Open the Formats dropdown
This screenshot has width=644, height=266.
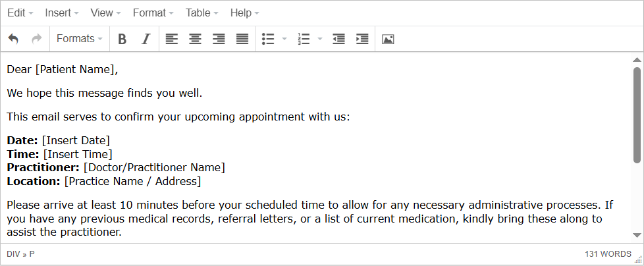click(79, 39)
